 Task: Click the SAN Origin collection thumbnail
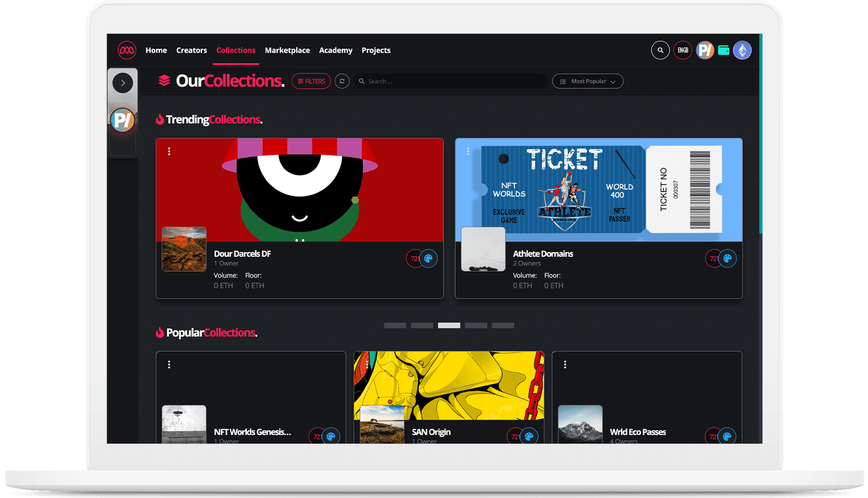pos(382,424)
